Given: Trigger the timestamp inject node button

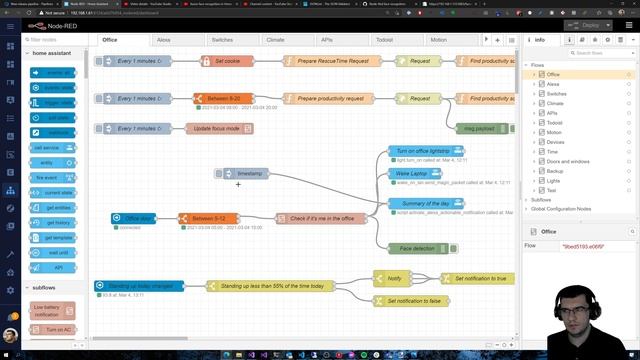Looking at the screenshot, I should [219, 173].
